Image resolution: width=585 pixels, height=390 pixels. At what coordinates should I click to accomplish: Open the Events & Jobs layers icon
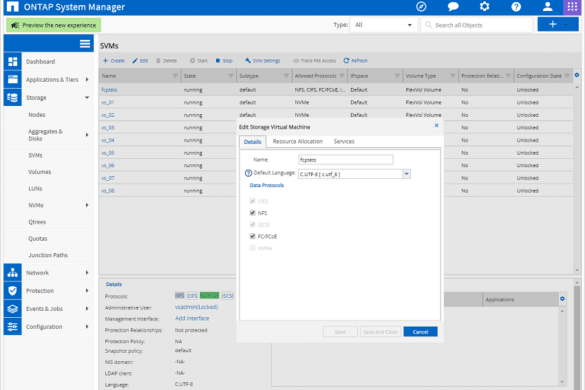tap(13, 309)
